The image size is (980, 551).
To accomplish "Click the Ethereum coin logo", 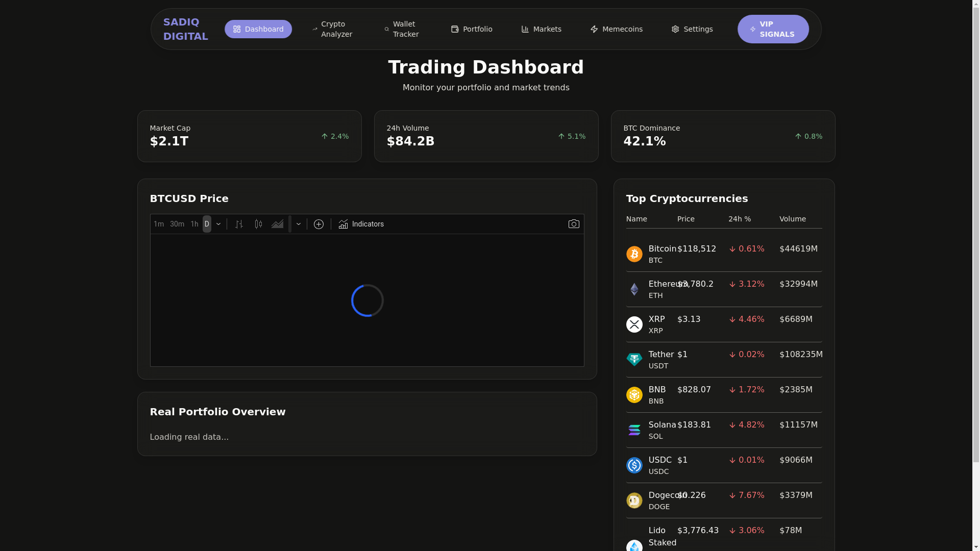I will click(x=634, y=289).
